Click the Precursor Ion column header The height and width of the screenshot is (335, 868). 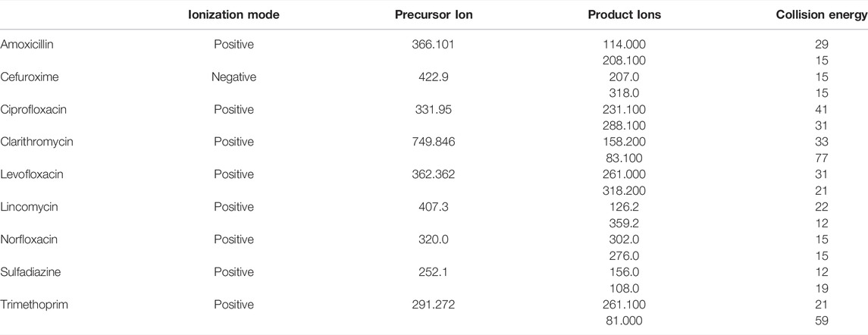click(434, 15)
